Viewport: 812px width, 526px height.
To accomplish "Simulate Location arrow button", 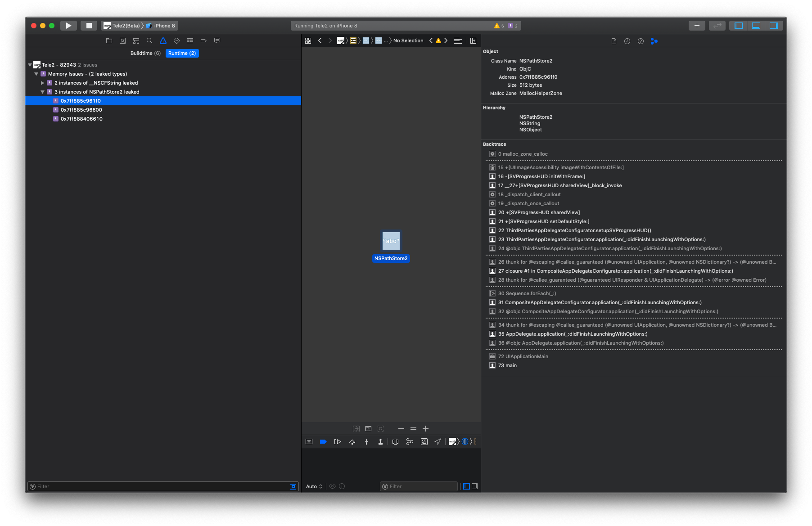I will point(438,442).
